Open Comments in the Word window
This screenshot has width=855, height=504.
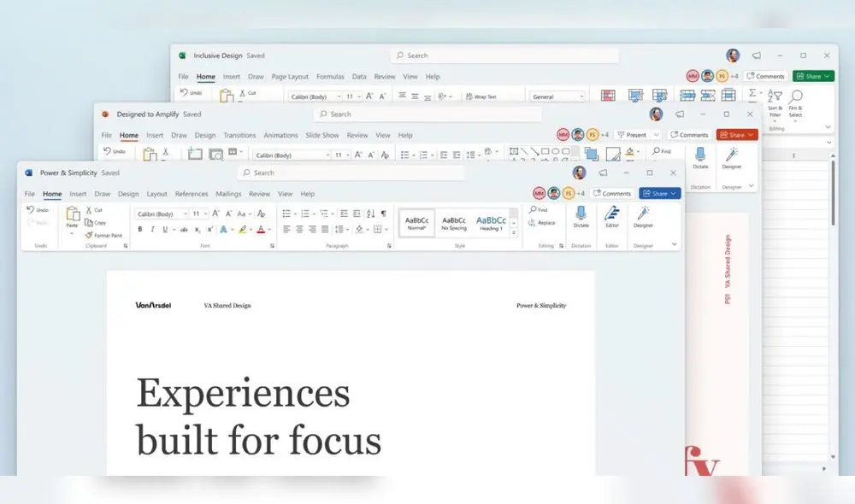pyautogui.click(x=612, y=193)
